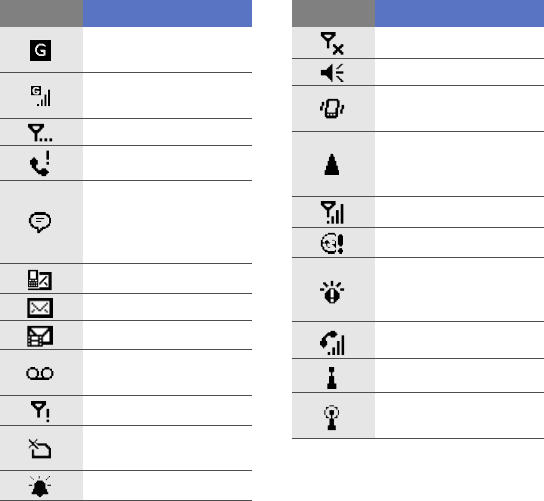Viewport: 544px width, 501px height.
Task: Click the vibrating phone icon
Action: click(332, 109)
